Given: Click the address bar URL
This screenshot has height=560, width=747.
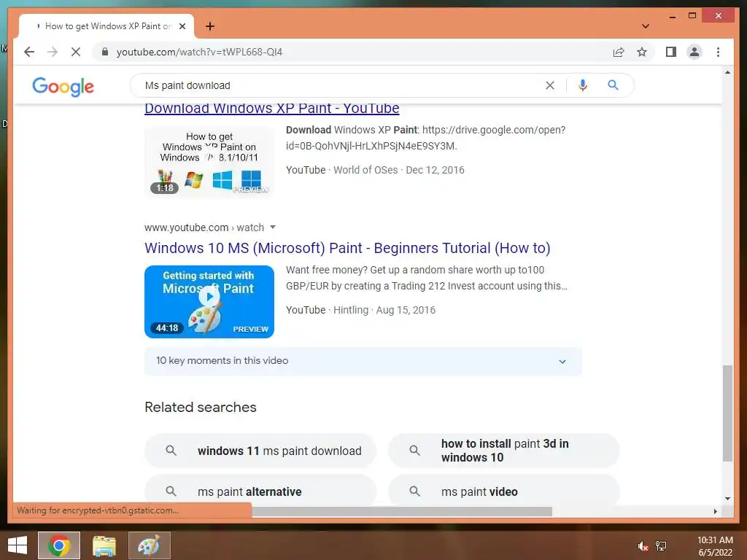Looking at the screenshot, I should (199, 52).
